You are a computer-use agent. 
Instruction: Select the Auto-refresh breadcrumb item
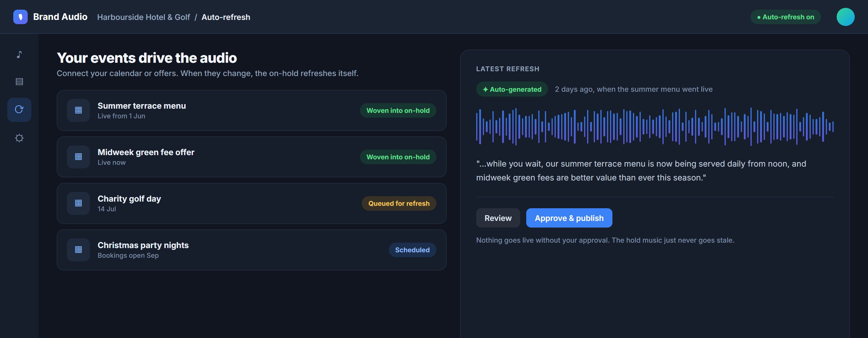[x=226, y=17]
